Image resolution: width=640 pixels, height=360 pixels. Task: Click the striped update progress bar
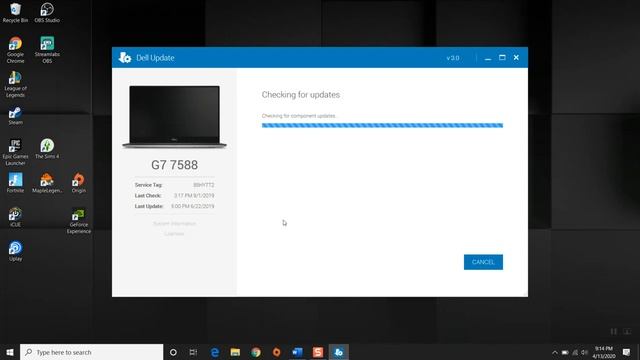tap(382, 125)
